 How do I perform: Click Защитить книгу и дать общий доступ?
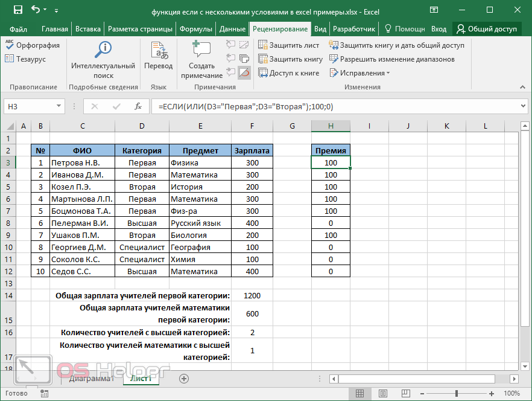click(397, 45)
